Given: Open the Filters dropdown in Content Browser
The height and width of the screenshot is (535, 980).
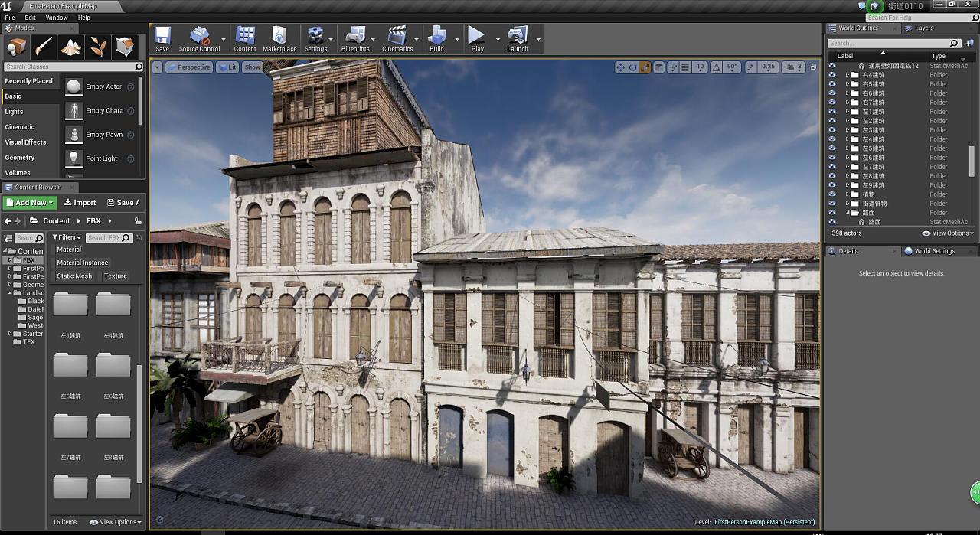Looking at the screenshot, I should 67,238.
